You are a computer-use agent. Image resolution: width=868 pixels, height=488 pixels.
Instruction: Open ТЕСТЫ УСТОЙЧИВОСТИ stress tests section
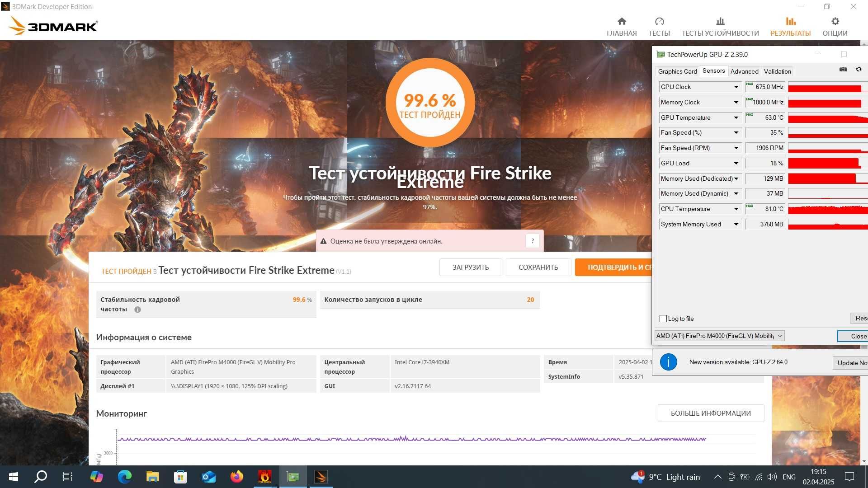[720, 27]
